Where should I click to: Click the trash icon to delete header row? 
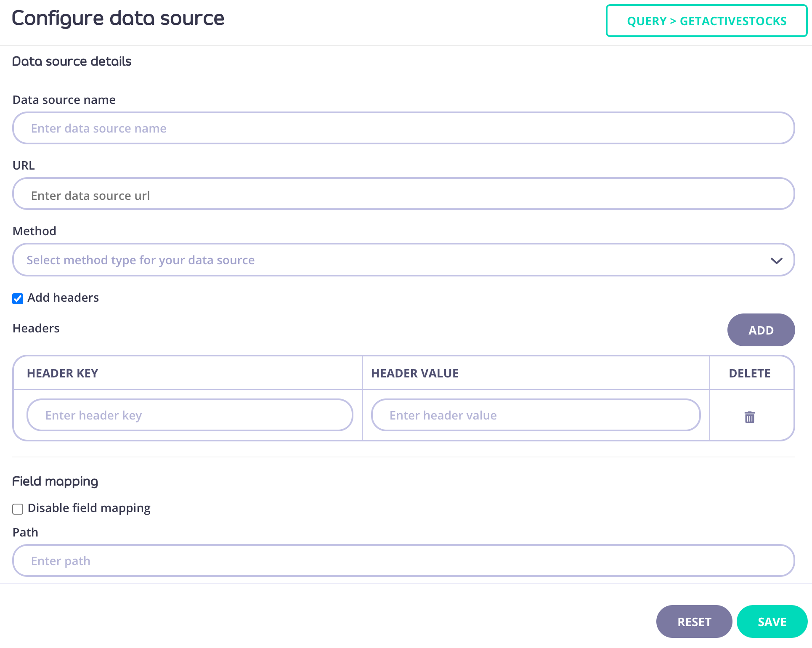749,417
